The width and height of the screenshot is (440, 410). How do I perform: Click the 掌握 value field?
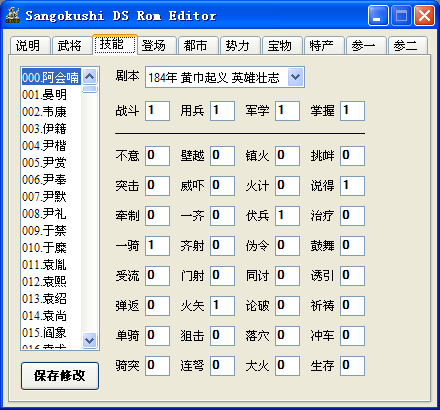(x=352, y=111)
